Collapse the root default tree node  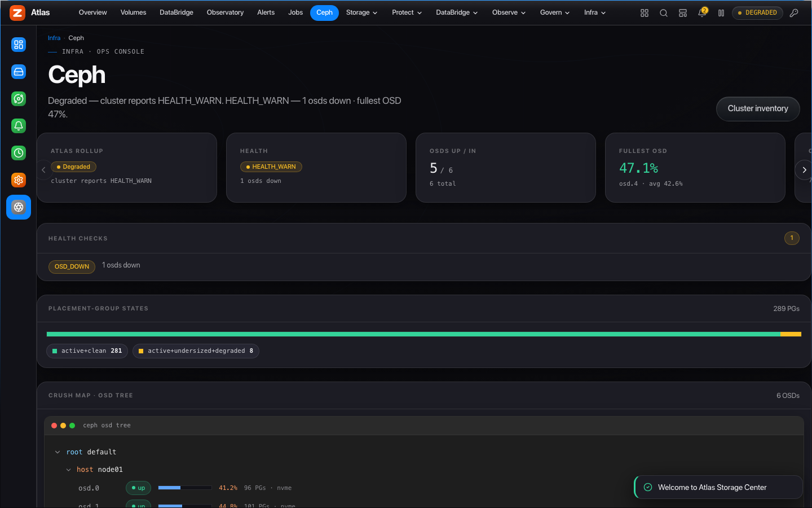[58, 452]
